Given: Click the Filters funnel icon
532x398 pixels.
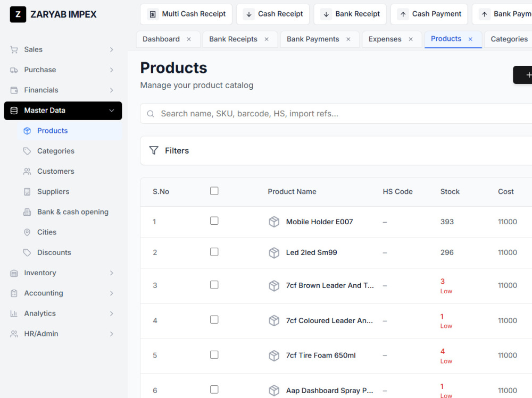Looking at the screenshot, I should [154, 150].
